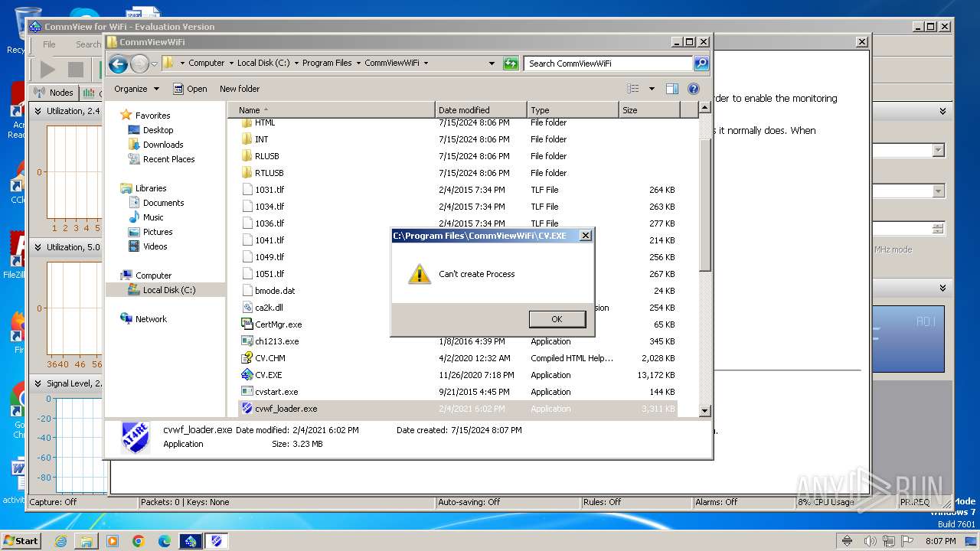
Task: Click Computer in the address breadcrumb
Action: coord(206,64)
